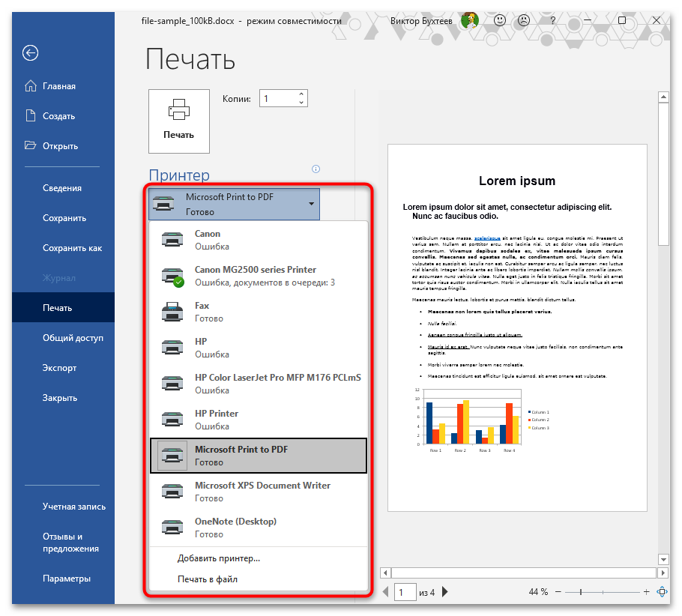The width and height of the screenshot is (682, 616).
Task: Click the Главная home icon
Action: tap(31, 85)
